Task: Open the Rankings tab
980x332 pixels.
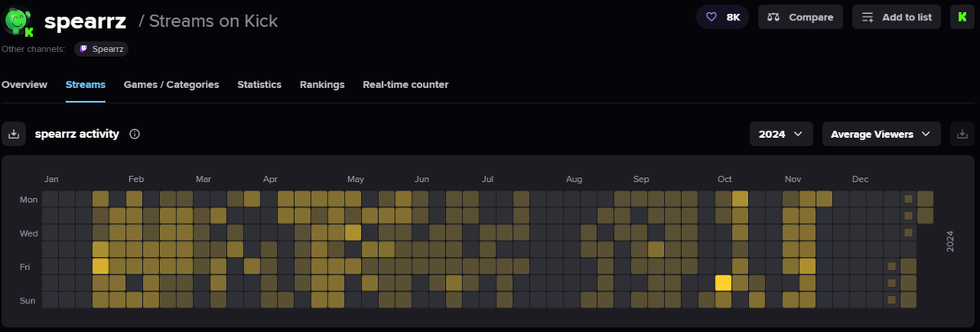Action: point(322,85)
